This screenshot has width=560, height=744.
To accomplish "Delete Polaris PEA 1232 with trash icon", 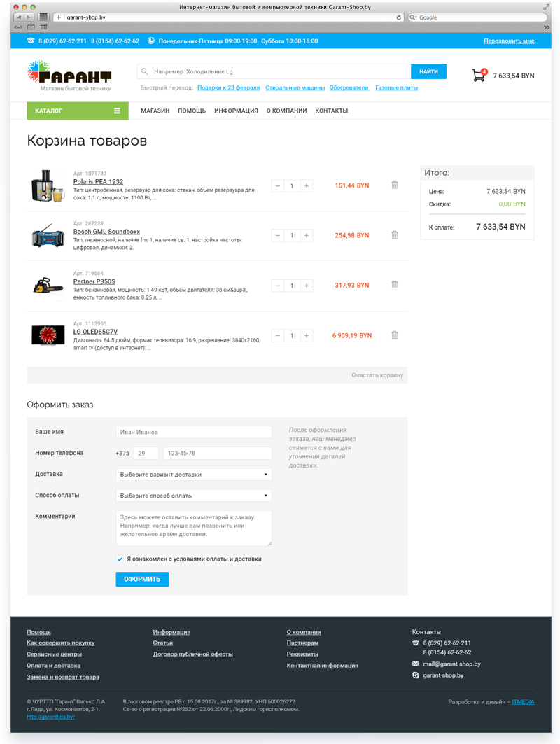I will click(x=394, y=185).
